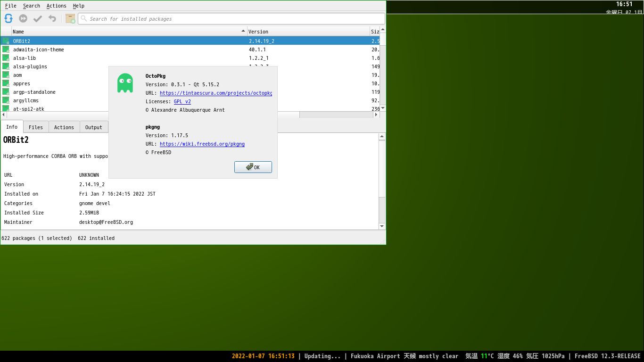Click the horizontal scrollbar right arrow
The height and width of the screenshot is (362, 644).
click(376, 115)
